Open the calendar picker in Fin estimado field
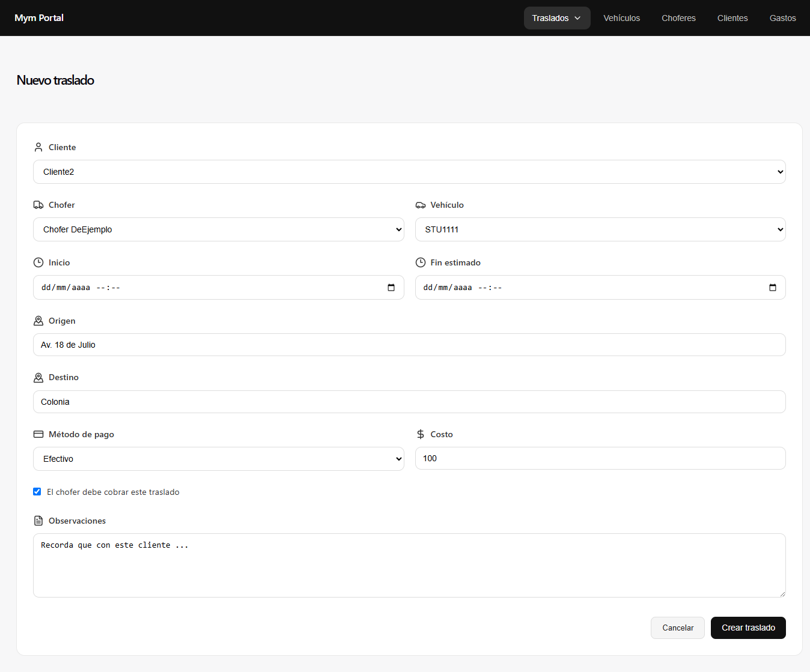The image size is (810, 672). coord(773,288)
